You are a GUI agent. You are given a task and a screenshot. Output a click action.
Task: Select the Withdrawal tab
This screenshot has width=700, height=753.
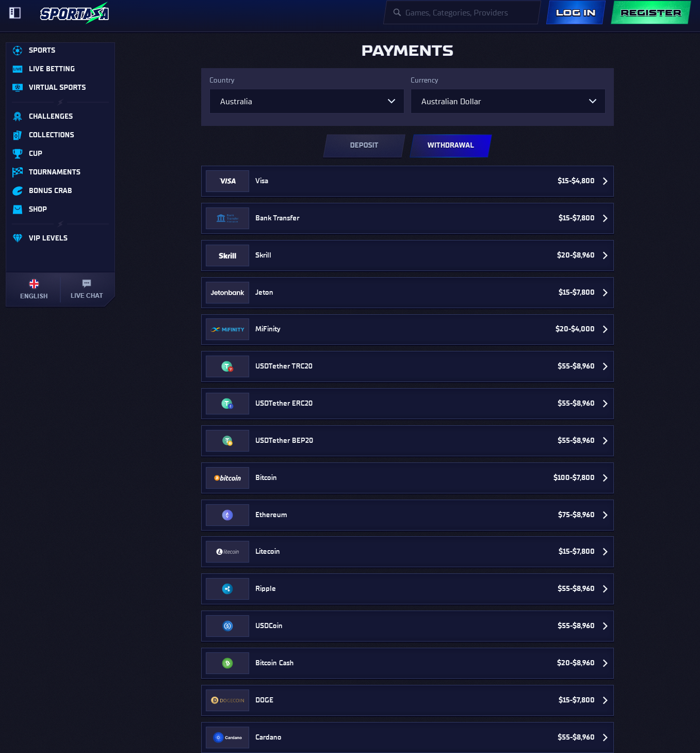coord(450,146)
